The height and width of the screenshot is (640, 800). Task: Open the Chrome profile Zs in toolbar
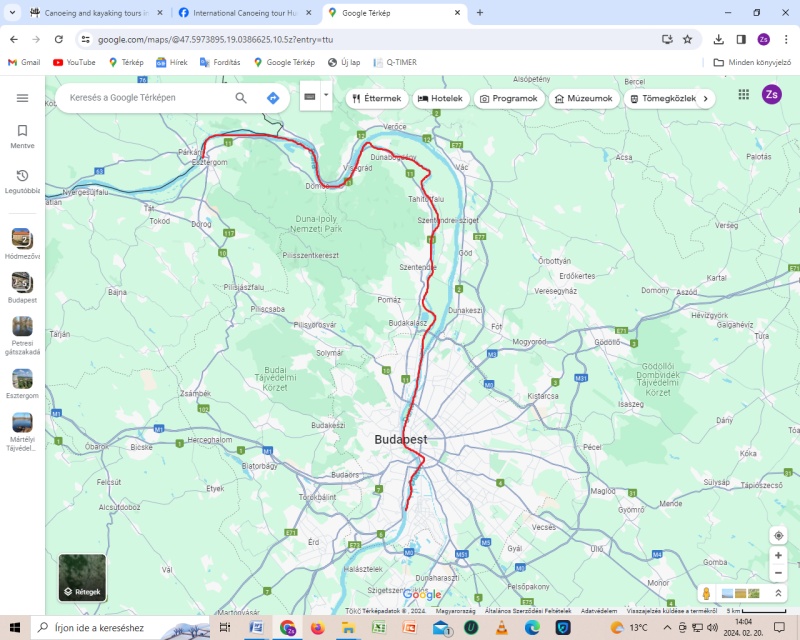[763, 39]
